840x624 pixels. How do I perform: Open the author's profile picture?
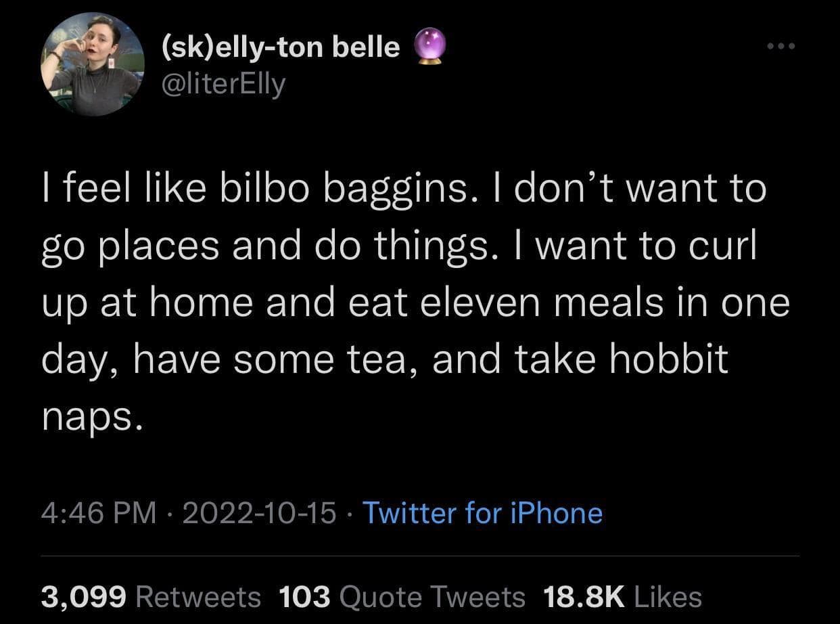(92, 65)
